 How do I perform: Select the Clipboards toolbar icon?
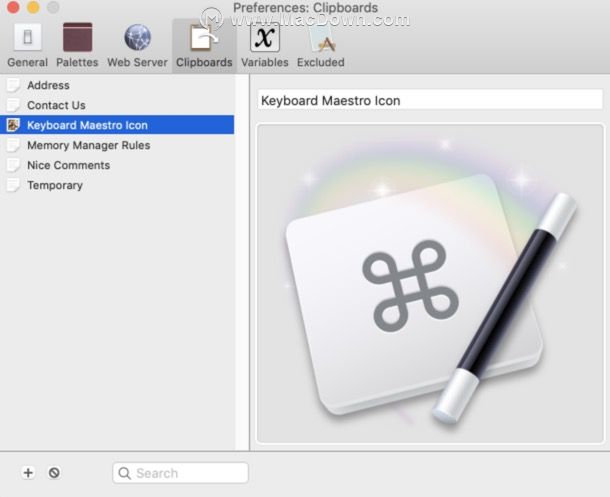[x=204, y=46]
